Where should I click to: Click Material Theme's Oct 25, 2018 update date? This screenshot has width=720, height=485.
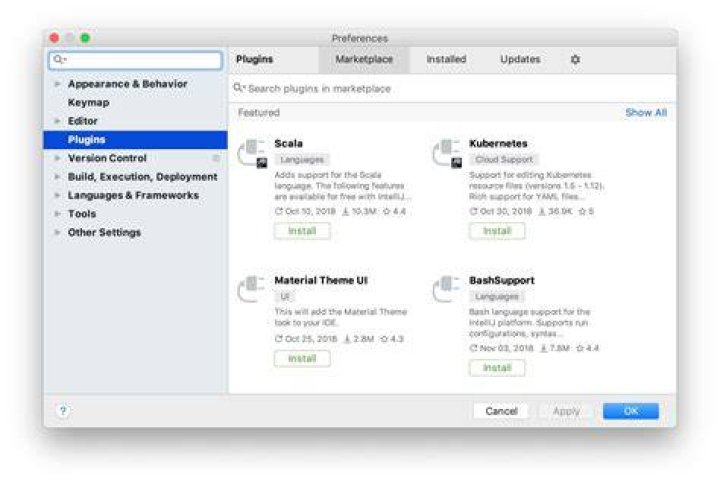pyautogui.click(x=306, y=339)
